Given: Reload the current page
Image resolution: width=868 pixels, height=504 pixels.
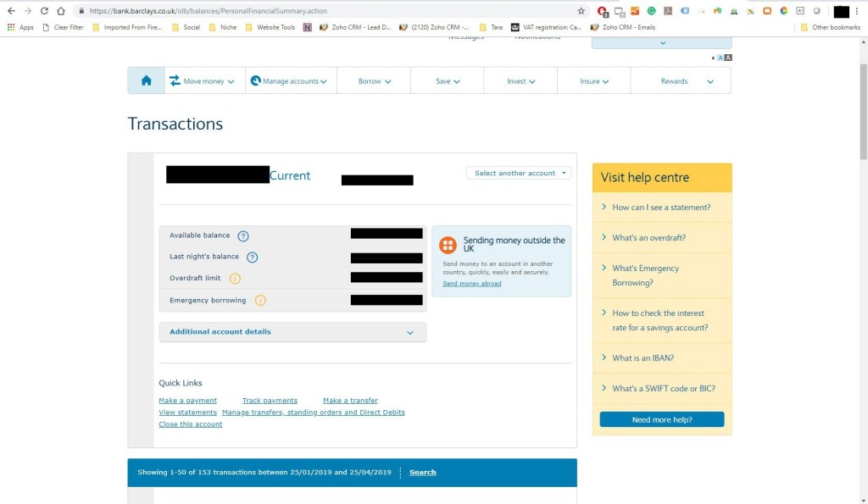Looking at the screenshot, I should click(x=44, y=10).
